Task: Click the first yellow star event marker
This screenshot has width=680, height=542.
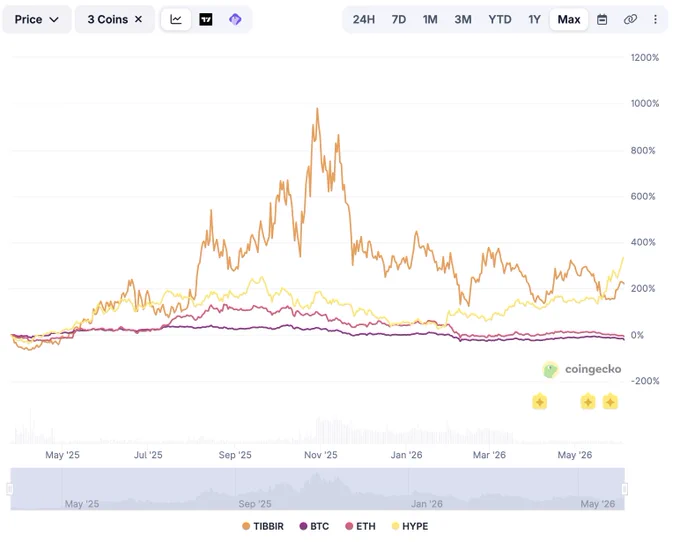Action: click(x=539, y=402)
